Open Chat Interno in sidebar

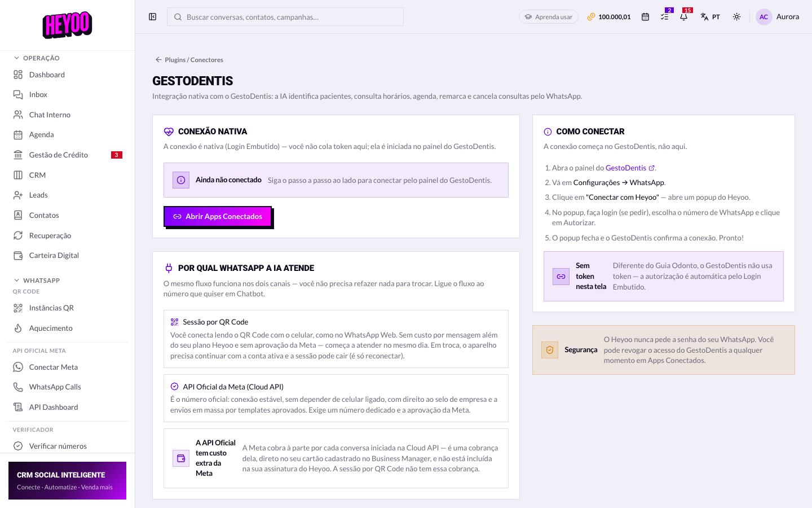(x=68, y=115)
